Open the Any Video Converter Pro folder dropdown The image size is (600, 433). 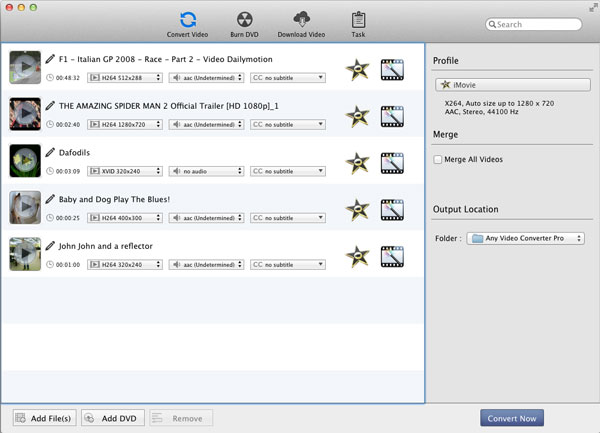click(x=525, y=238)
